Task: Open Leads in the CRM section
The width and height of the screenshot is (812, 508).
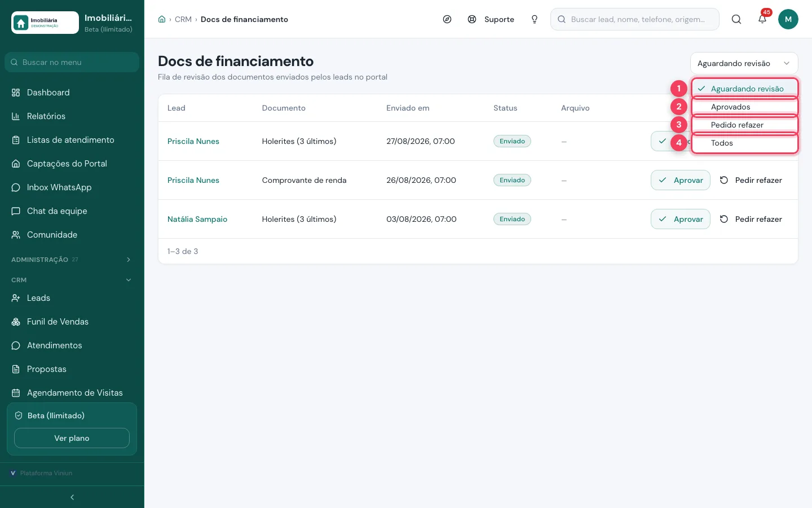Action: coord(72,298)
